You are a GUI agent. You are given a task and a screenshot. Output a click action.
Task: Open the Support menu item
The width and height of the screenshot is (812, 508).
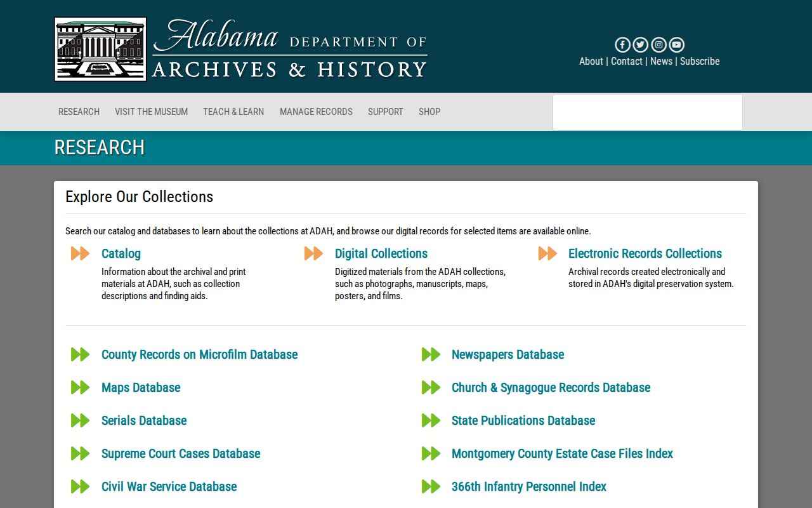coord(386,112)
